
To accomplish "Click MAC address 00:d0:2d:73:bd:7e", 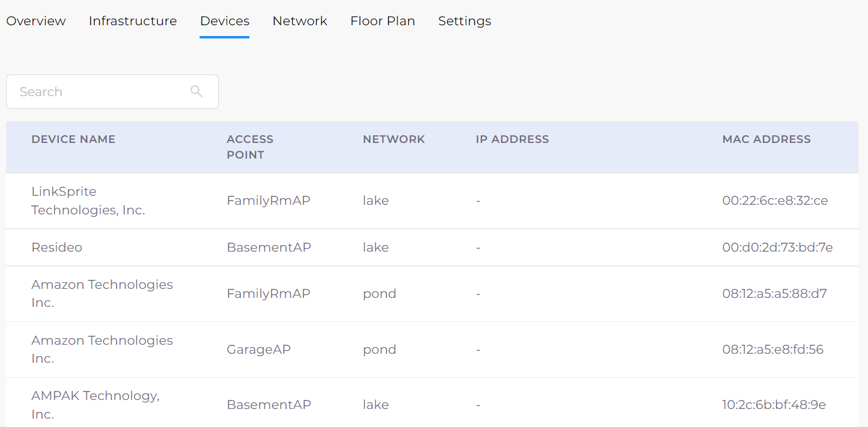I will pyautogui.click(x=777, y=247).
